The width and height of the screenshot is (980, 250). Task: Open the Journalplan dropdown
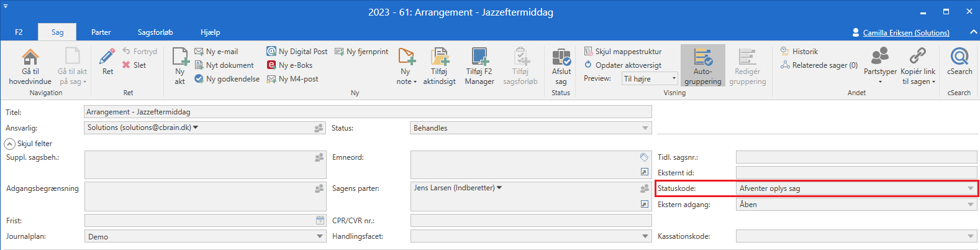320,236
